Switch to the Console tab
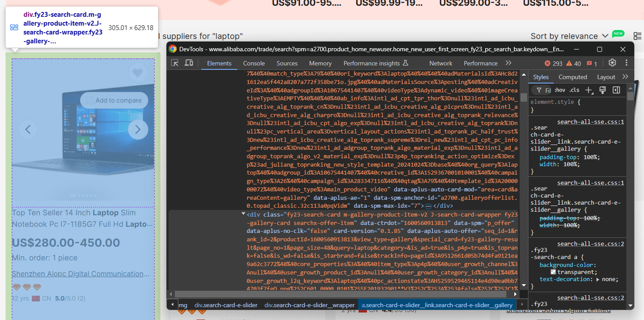644x320 pixels. [x=254, y=63]
